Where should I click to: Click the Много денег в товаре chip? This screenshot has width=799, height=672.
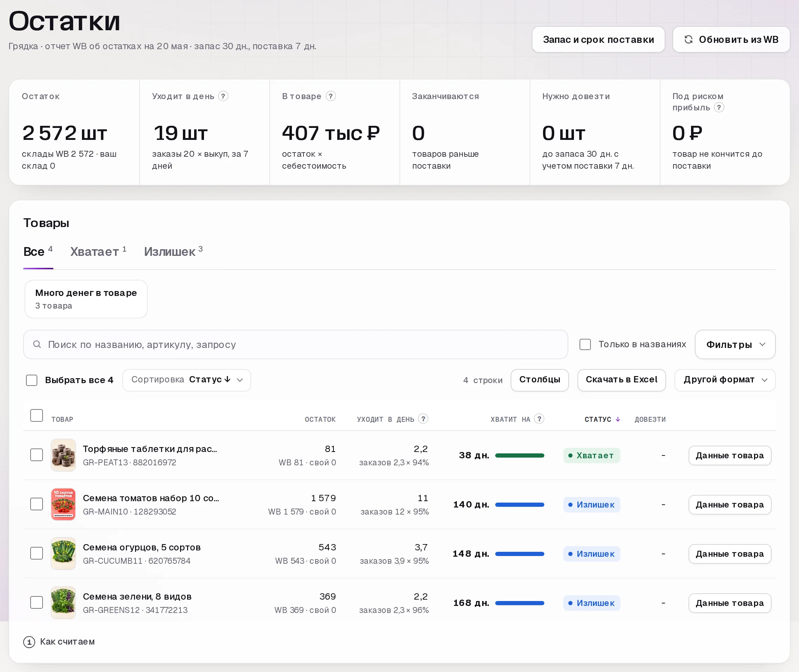pos(86,299)
